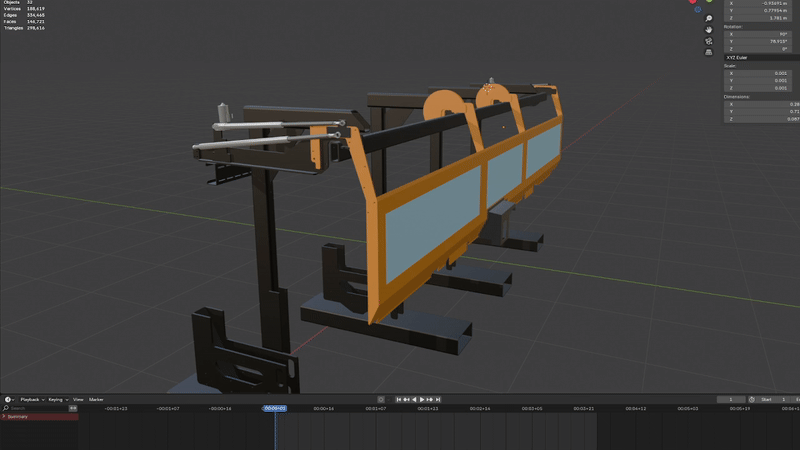Toggle the preview range clock icon
This screenshot has width=800, height=450.
752,399
